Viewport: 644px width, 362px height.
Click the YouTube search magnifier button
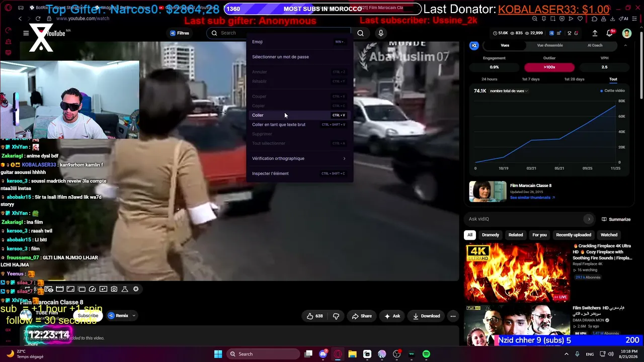point(360,33)
